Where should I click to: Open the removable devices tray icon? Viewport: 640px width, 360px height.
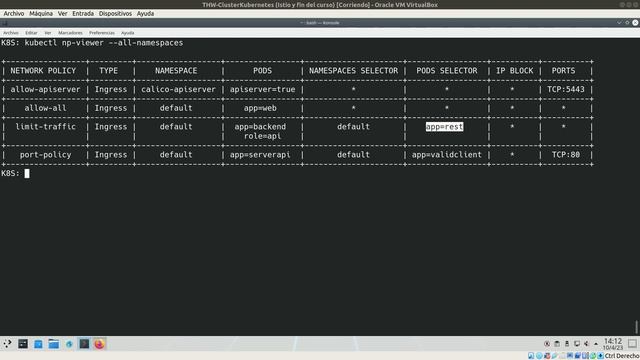point(567,344)
